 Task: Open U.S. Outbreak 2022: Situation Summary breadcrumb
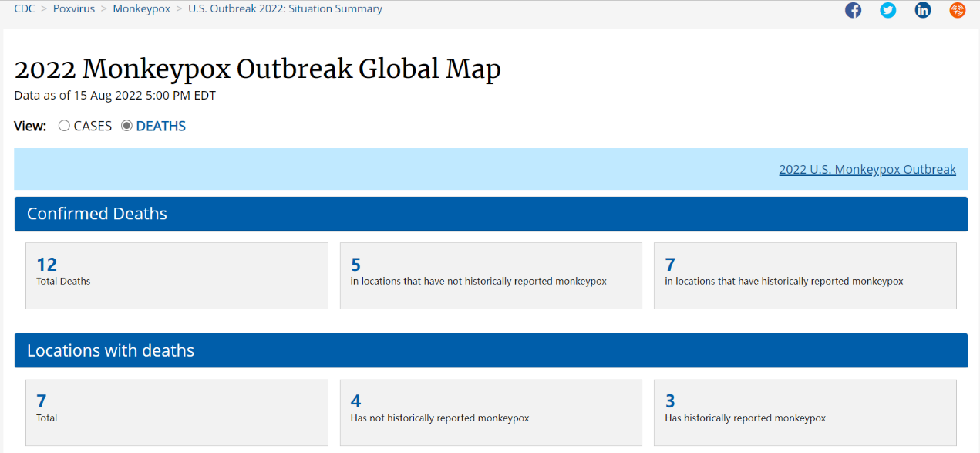click(285, 9)
